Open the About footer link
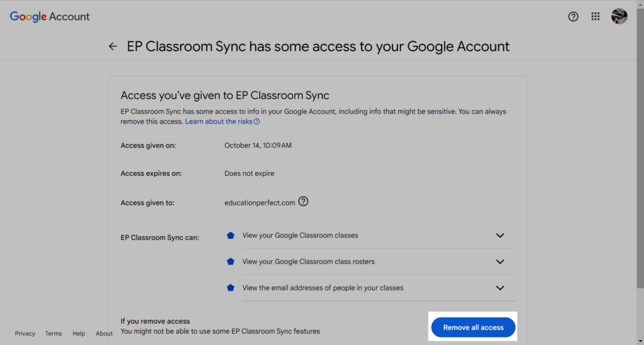Screen dimensions: 644x345 (104, 334)
